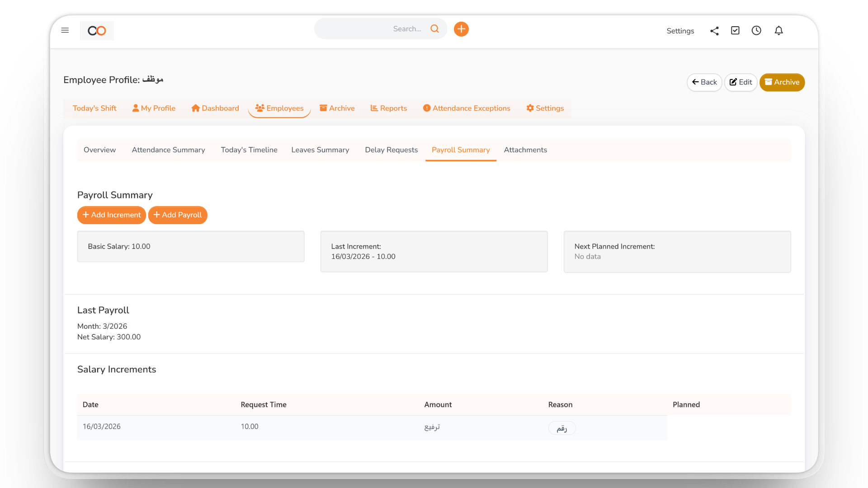Switch to the Attachments tab
Screen dimensions: 868x488
(x=525, y=150)
